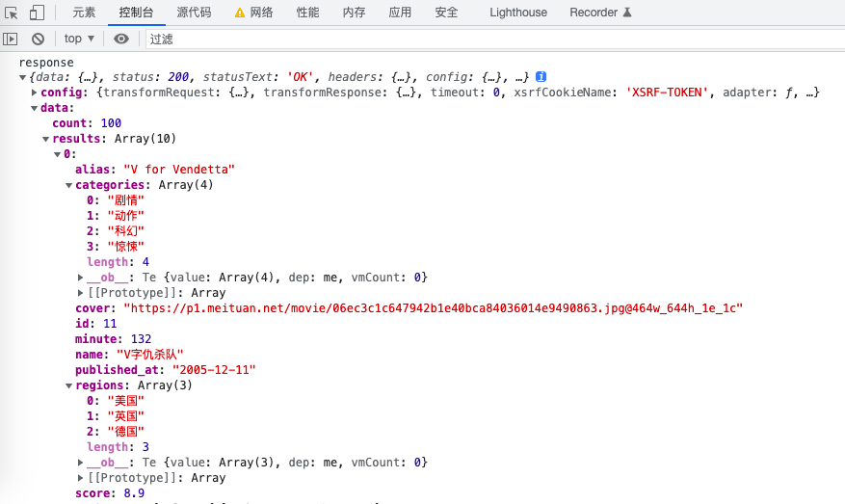
Task: Open live expression eye icon
Action: coord(121,39)
